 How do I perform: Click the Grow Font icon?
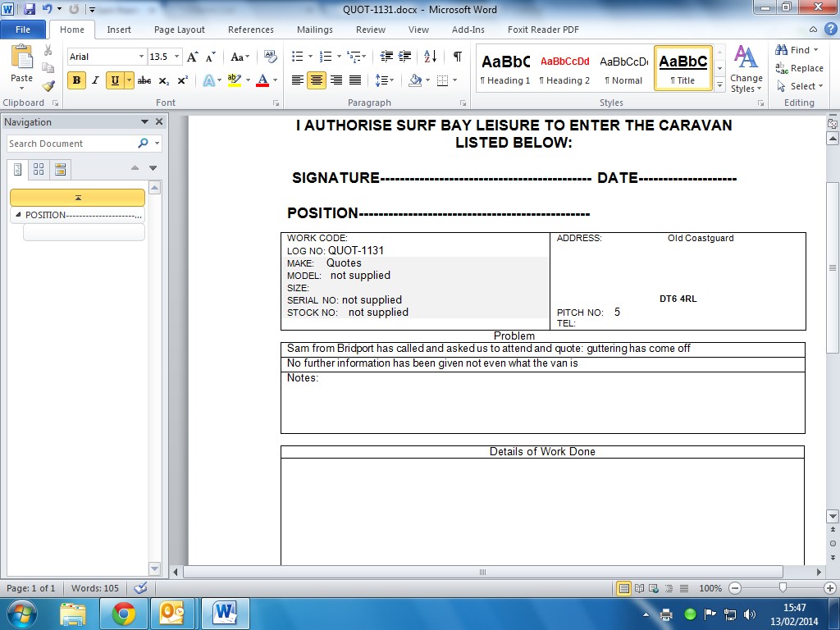192,57
